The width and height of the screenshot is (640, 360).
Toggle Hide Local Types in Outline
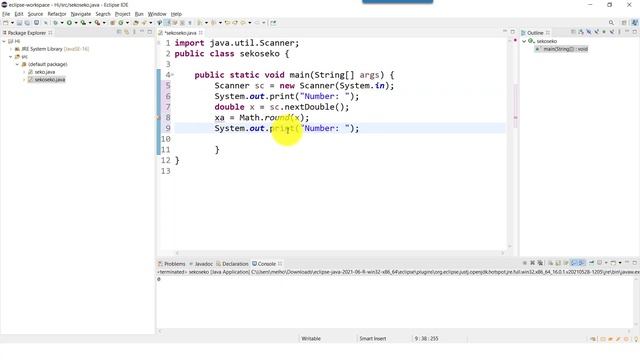pyautogui.click(x=612, y=32)
